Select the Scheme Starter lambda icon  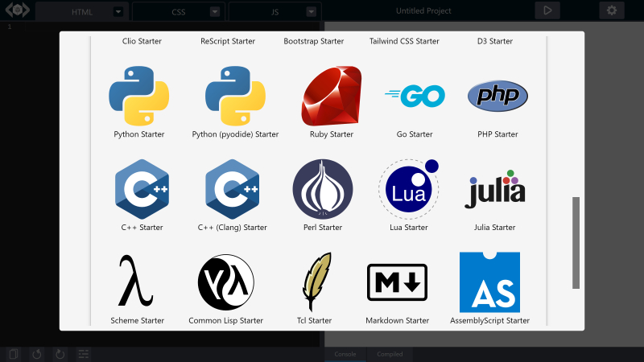pyautogui.click(x=136, y=282)
